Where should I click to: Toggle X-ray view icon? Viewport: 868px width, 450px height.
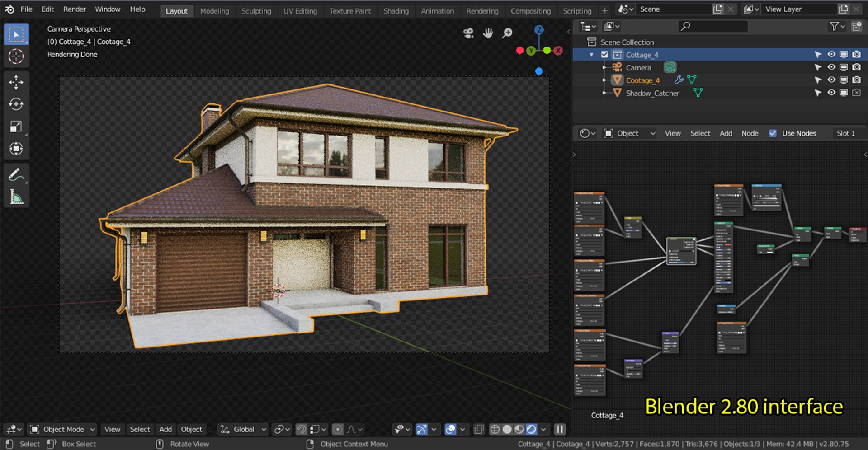tap(479, 429)
